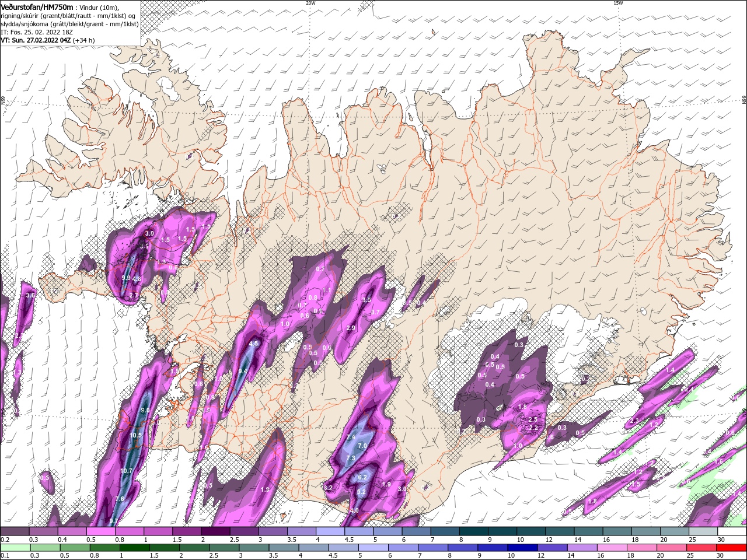Viewport: 747px width, 560px height.
Task: Pick lower legend swatch starting at 0.1
Action: 15,547
